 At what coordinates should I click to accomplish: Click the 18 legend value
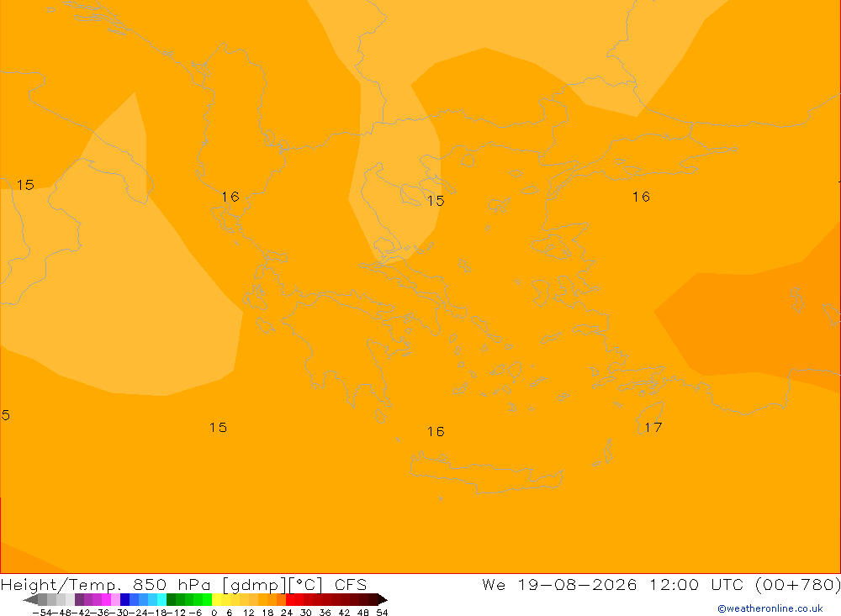[x=267, y=613]
